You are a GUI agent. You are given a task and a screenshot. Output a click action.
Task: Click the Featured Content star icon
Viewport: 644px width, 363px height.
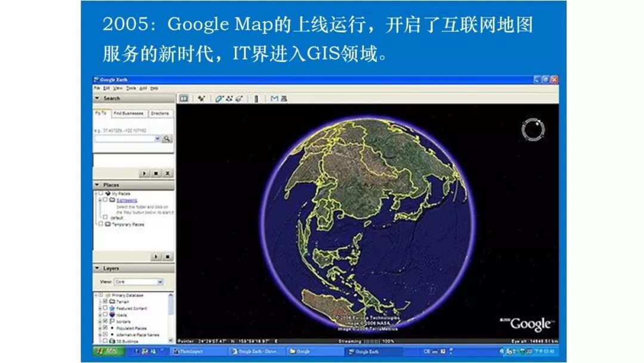click(x=112, y=308)
